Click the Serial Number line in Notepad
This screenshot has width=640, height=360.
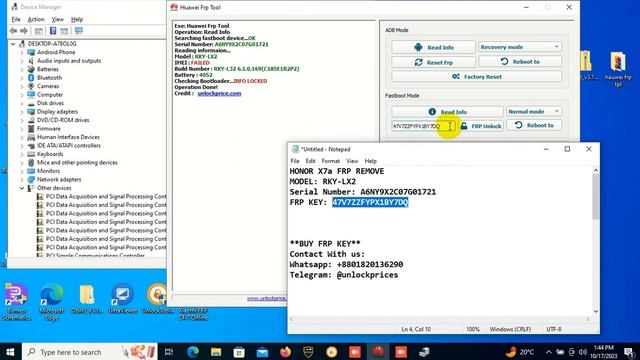(362, 192)
